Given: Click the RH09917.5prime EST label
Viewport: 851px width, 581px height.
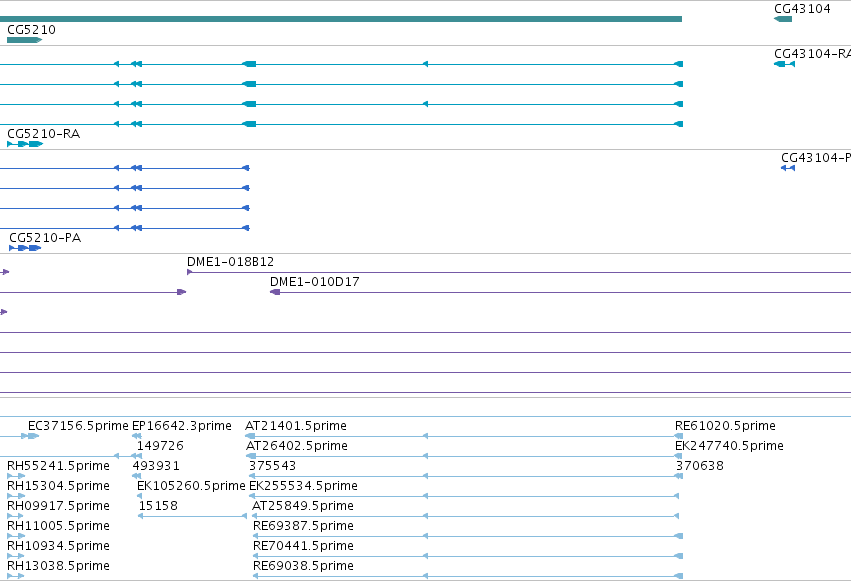Looking at the screenshot, I should (58, 506).
